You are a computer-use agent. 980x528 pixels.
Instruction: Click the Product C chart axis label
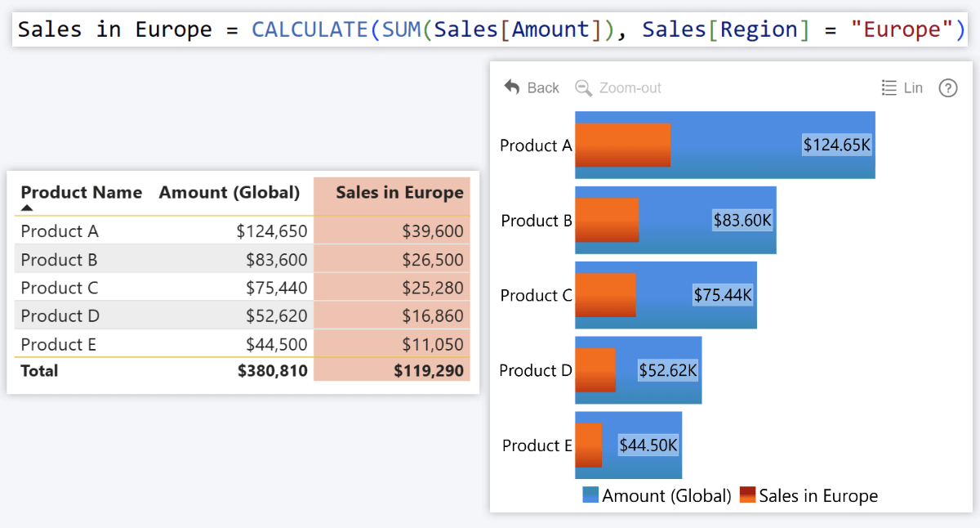[x=537, y=295]
